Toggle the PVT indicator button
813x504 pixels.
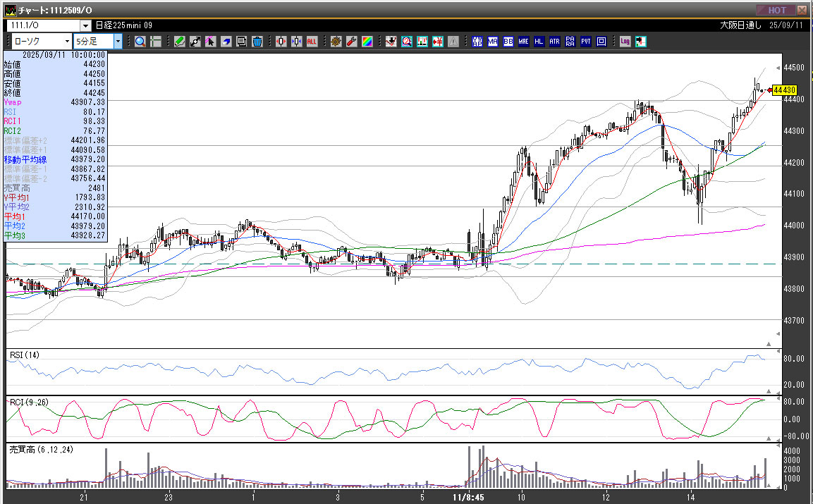586,42
